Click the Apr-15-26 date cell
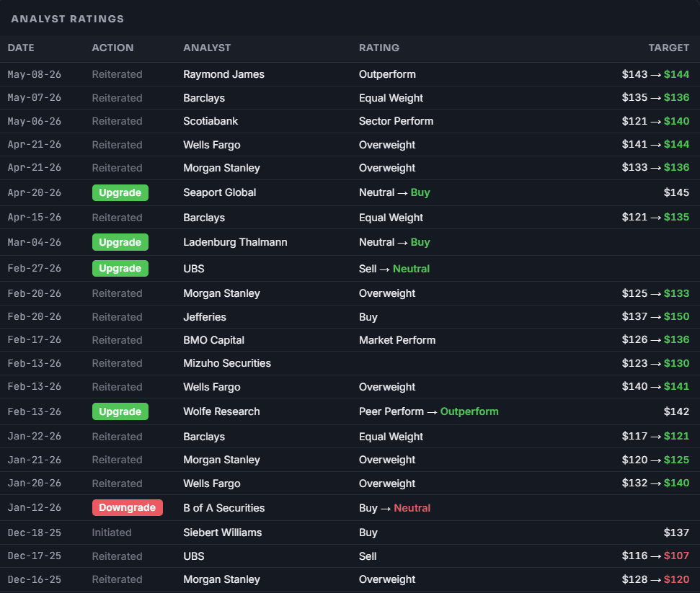Viewport: 700px width, 593px height. click(35, 218)
